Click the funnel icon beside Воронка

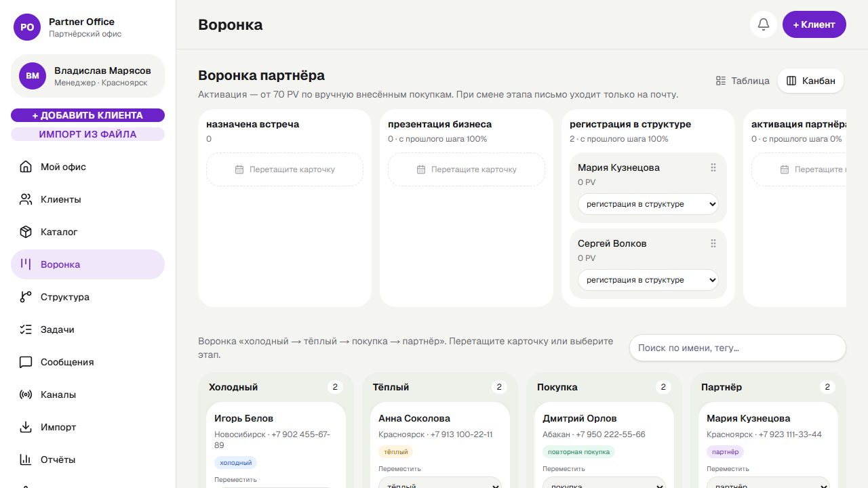(26, 264)
